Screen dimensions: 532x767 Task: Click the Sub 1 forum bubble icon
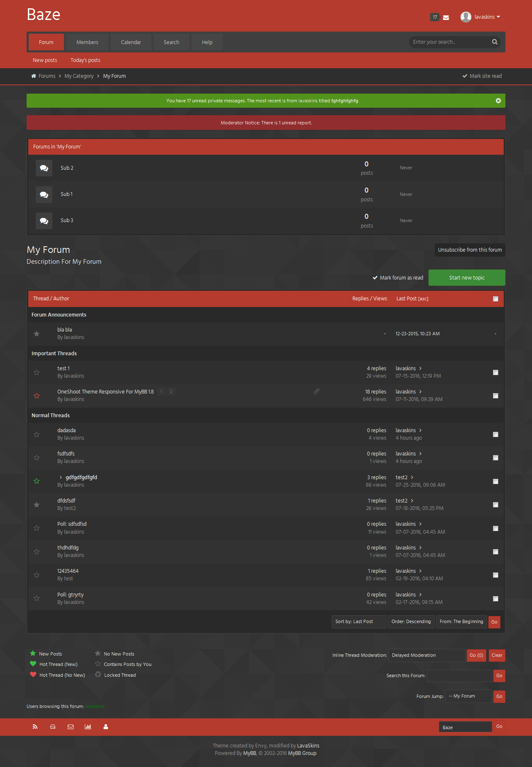44,195
